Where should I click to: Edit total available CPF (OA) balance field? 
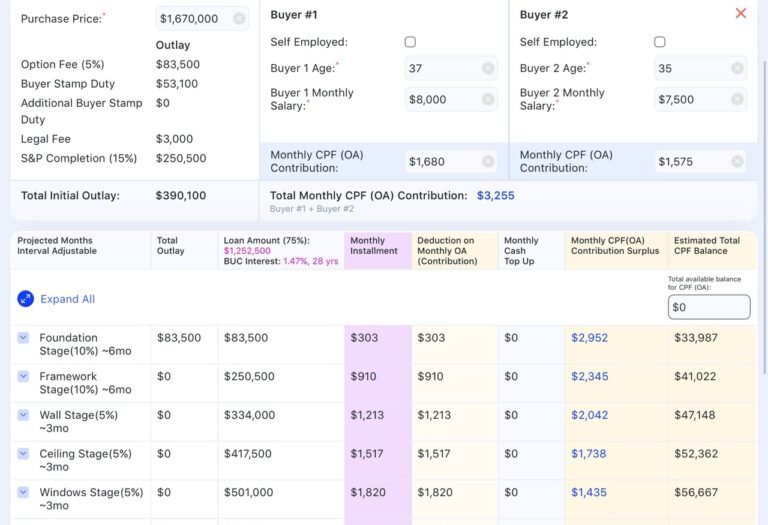point(709,307)
